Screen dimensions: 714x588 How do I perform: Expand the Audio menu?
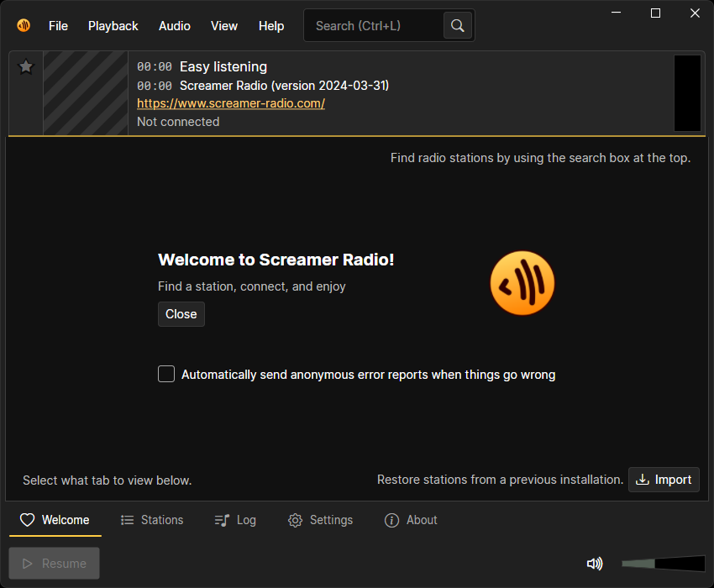(175, 26)
